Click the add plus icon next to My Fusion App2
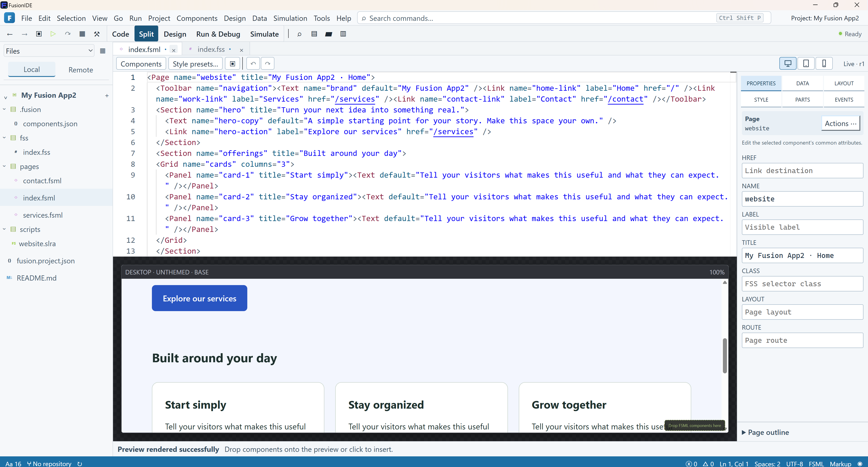The width and height of the screenshot is (868, 467). 107,96
